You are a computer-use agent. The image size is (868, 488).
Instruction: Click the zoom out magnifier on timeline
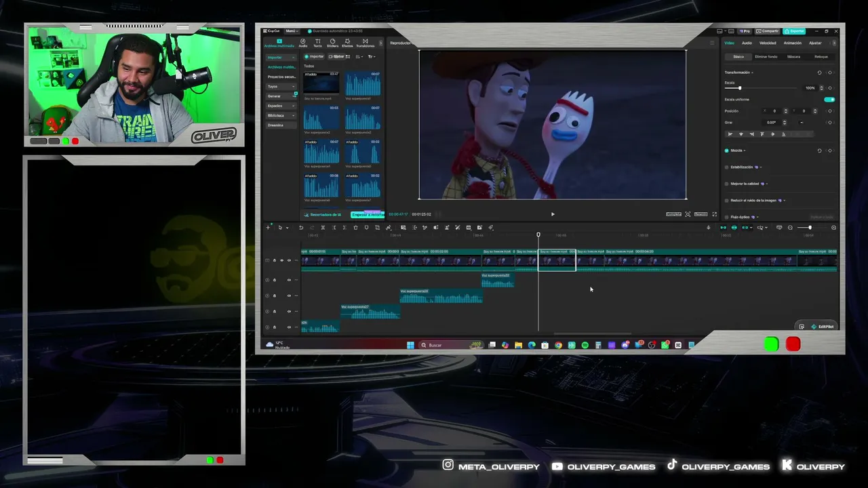[790, 228]
